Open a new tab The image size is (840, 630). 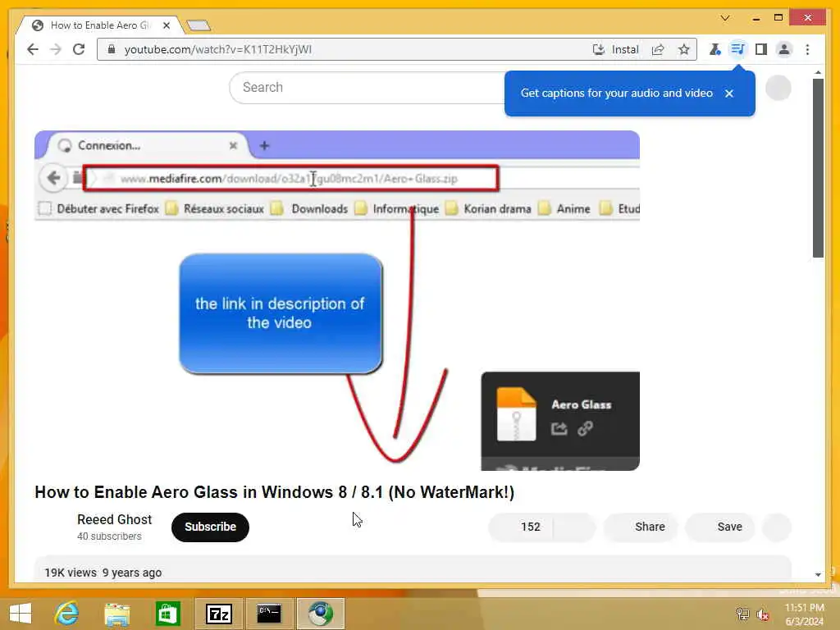[x=199, y=25]
